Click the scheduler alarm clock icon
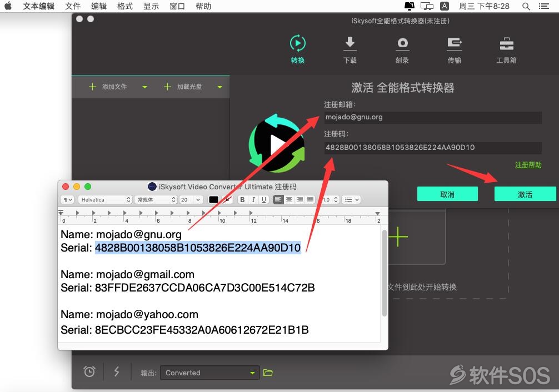 click(x=89, y=371)
